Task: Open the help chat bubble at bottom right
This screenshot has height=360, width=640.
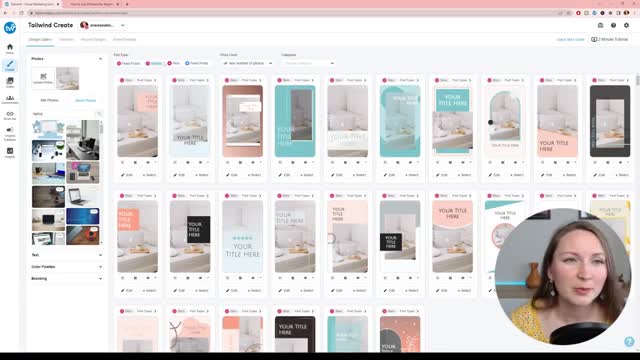Action: point(629,341)
